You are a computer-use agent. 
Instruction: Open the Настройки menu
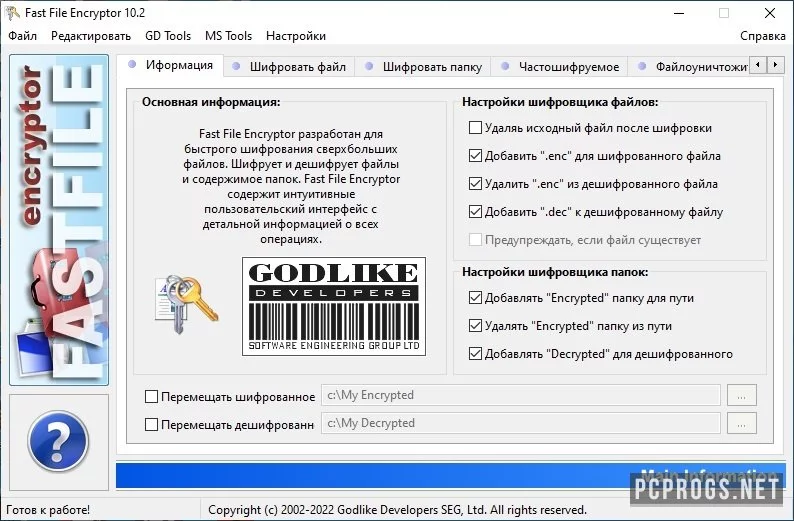click(296, 36)
